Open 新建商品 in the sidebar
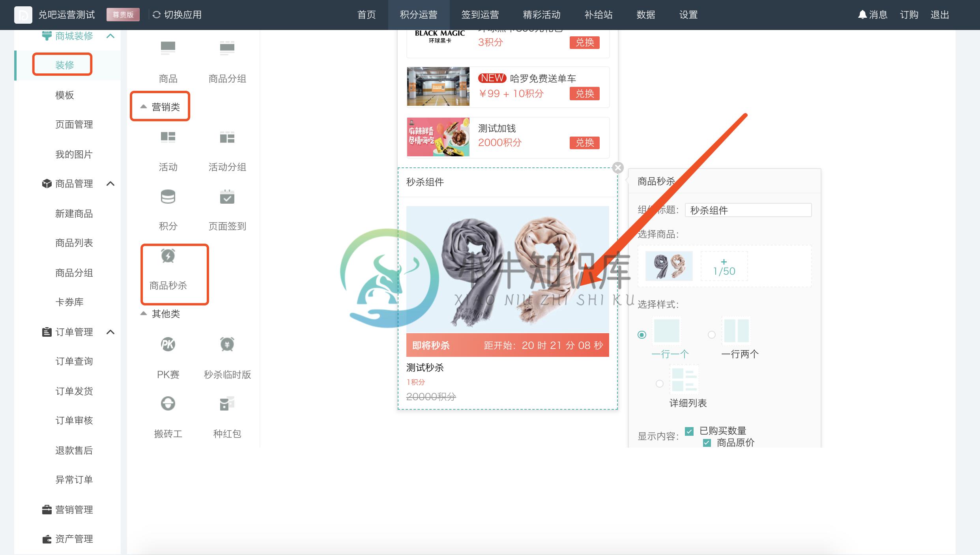The height and width of the screenshot is (555, 980). click(74, 214)
